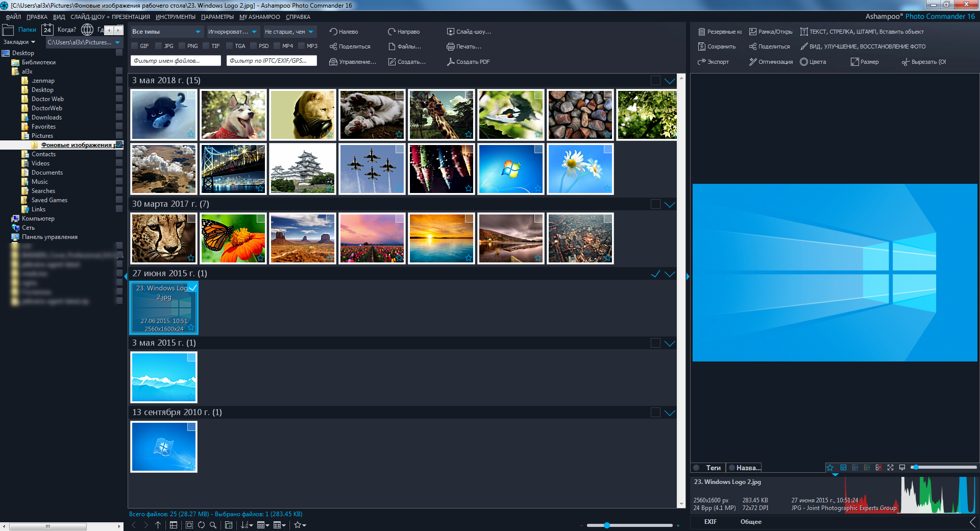Click Files (Файлы…) icon

tap(392, 46)
